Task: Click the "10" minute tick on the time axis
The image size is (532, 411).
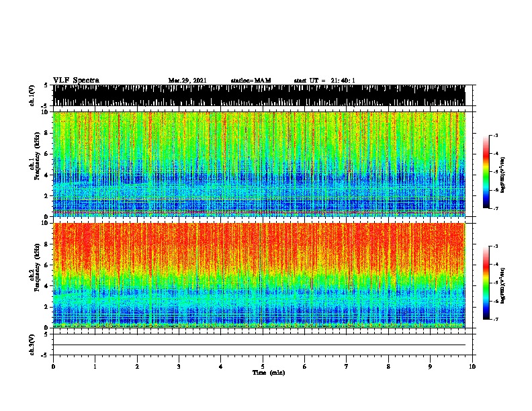Action: pyautogui.click(x=472, y=367)
